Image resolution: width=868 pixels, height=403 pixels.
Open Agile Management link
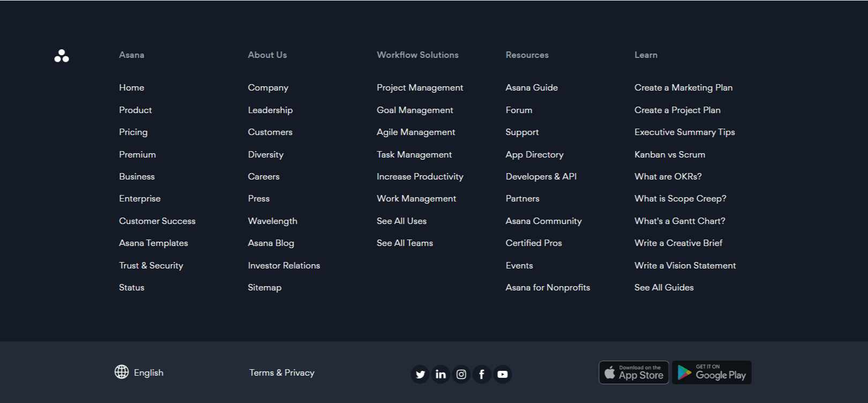coord(416,132)
